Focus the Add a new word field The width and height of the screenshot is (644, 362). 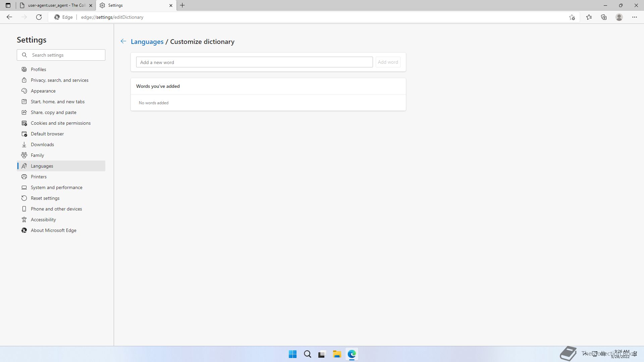pos(254,62)
